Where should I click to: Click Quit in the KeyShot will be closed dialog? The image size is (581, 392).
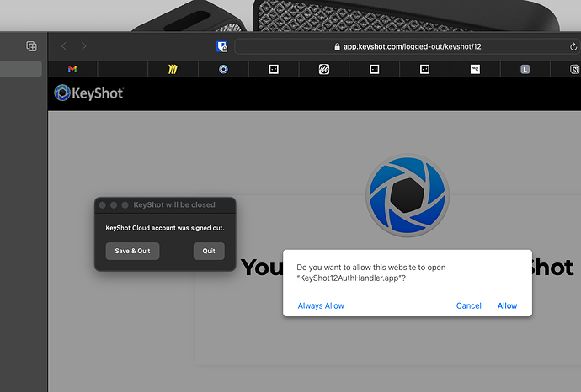pyautogui.click(x=209, y=251)
